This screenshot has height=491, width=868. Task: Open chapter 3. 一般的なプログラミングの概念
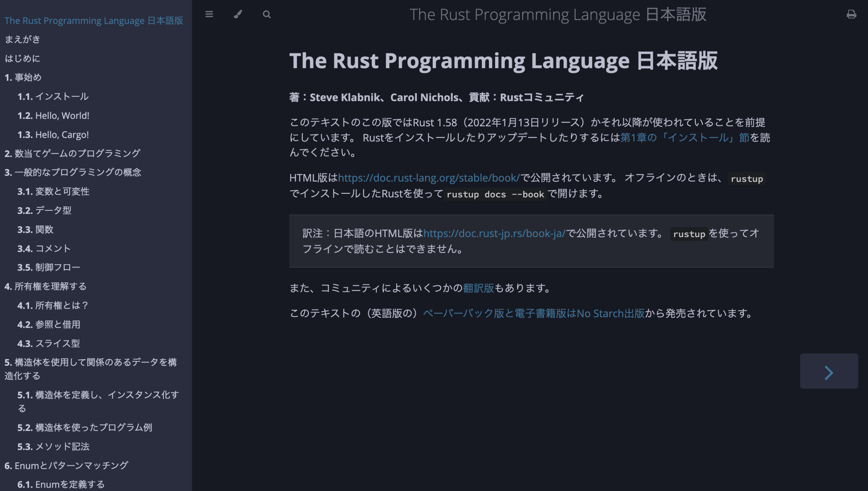73,172
